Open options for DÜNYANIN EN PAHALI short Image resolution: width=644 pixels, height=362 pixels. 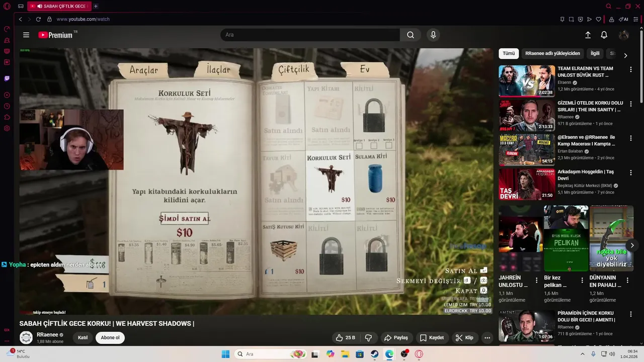[627, 281]
